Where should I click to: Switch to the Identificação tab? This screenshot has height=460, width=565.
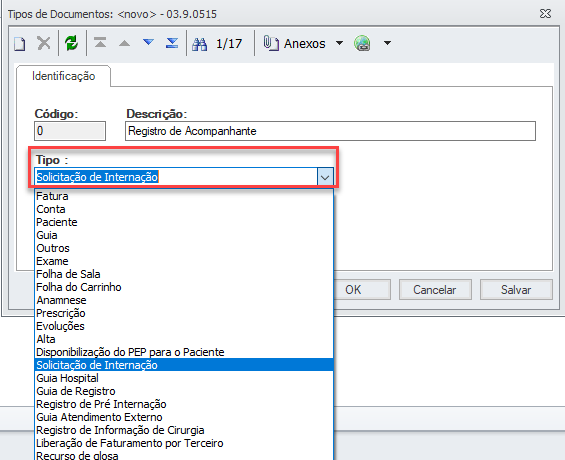63,76
